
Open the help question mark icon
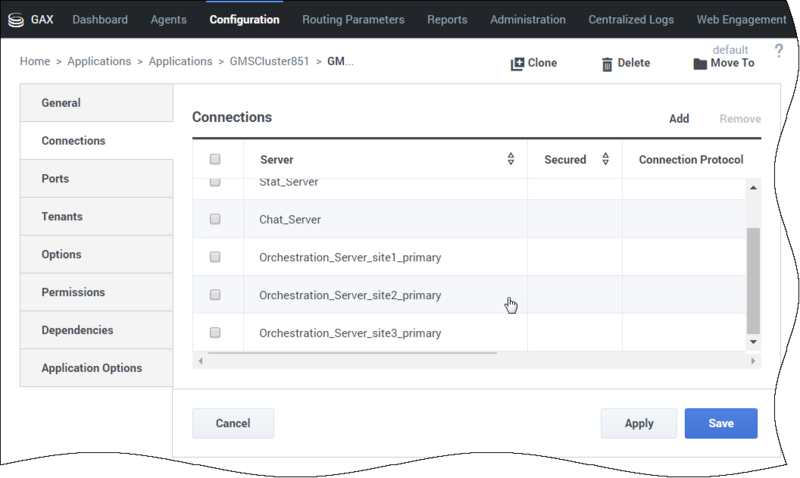coord(779,51)
